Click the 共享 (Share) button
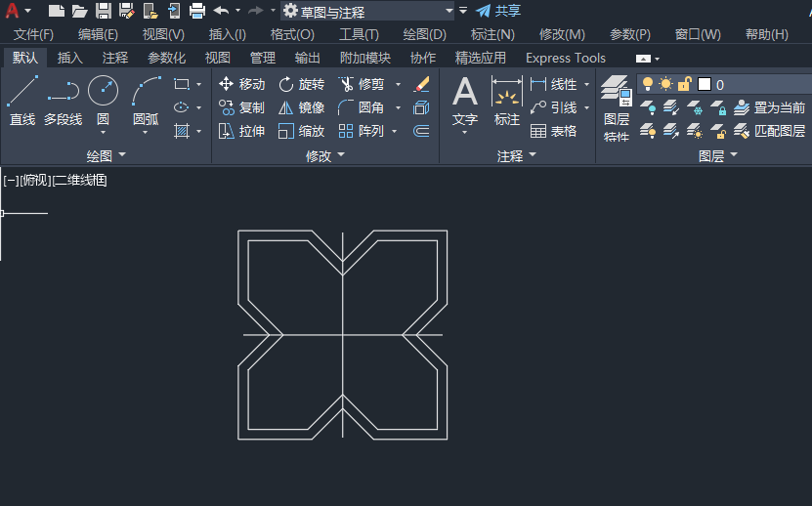The image size is (812, 506). (498, 11)
